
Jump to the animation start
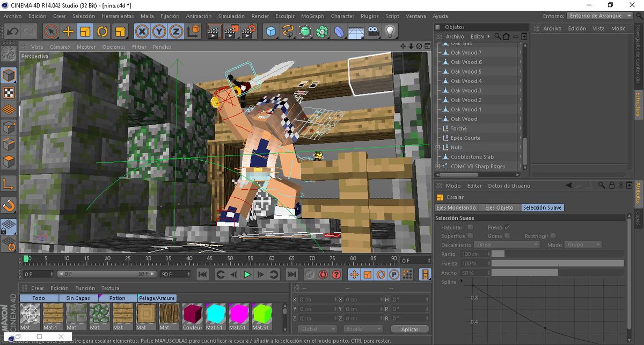pyautogui.click(x=202, y=274)
